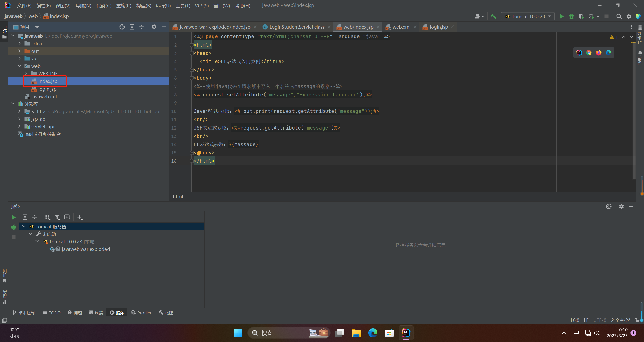The width and height of the screenshot is (644, 342).
Task: Expand the src folder in project tree
Action: point(19,59)
